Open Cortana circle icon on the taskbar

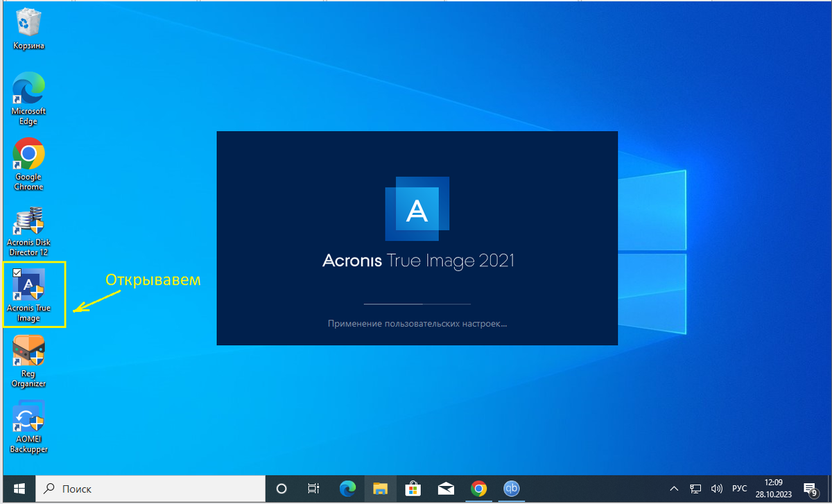click(281, 489)
